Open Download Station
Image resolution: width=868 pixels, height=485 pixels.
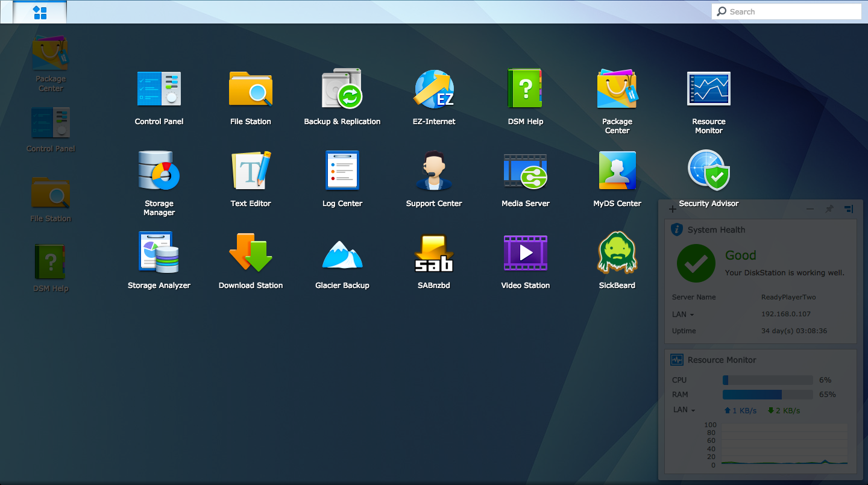click(x=251, y=253)
